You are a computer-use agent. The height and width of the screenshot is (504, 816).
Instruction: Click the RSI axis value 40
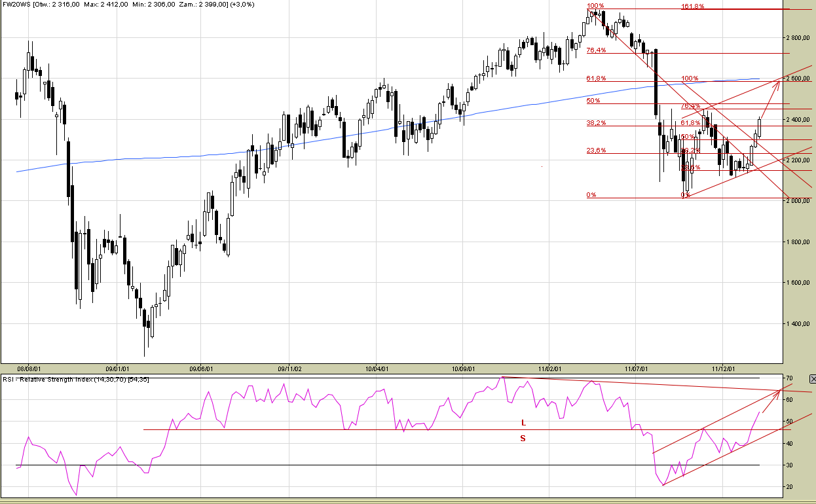click(x=790, y=444)
